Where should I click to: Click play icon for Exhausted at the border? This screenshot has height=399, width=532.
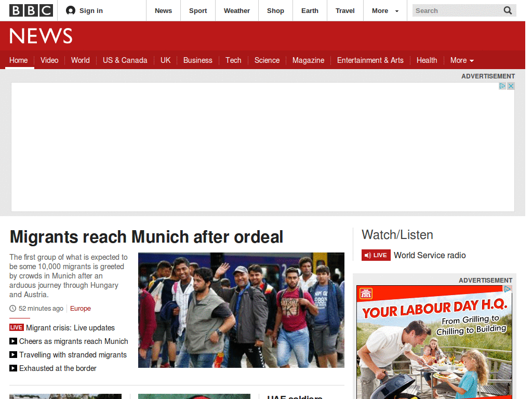[x=13, y=368]
